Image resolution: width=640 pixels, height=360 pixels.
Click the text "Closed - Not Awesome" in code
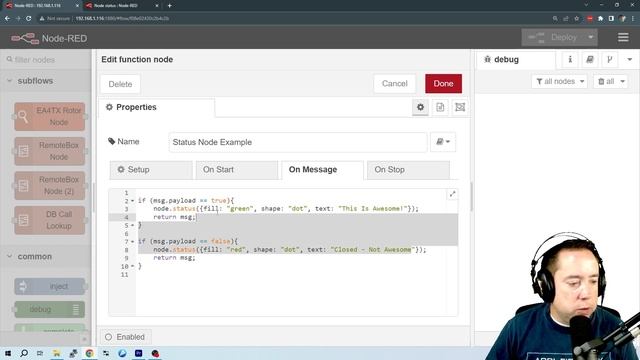(x=373, y=250)
